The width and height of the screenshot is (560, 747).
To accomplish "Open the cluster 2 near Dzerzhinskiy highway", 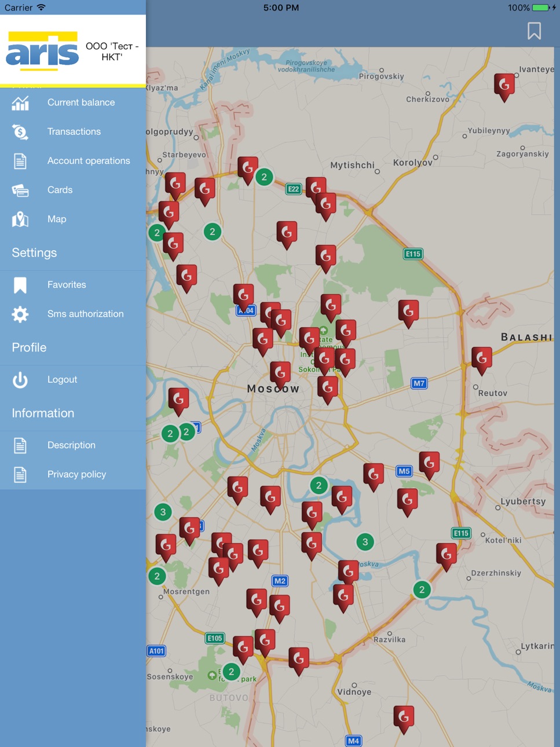I will click(x=422, y=589).
